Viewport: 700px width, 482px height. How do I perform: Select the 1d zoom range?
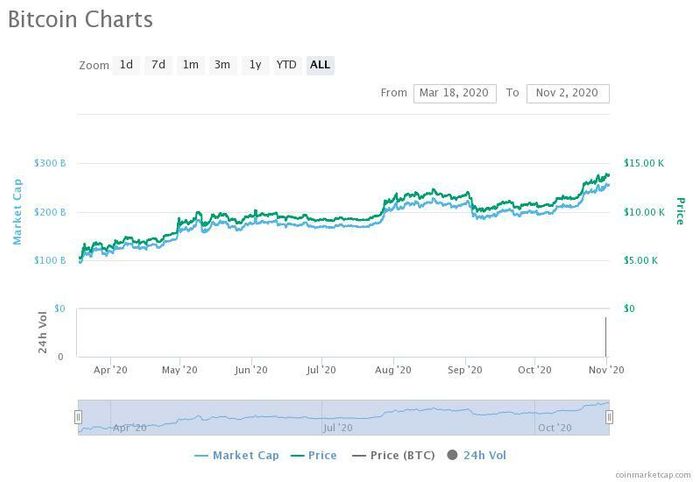click(126, 65)
